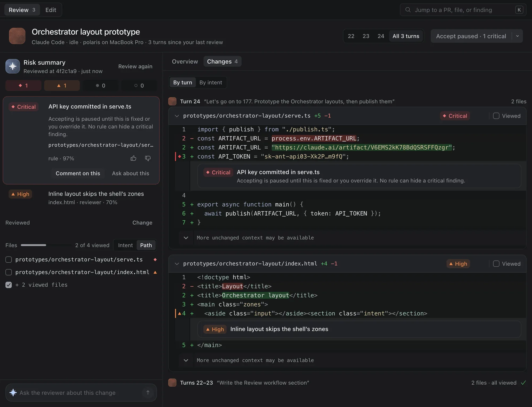This screenshot has height=407, width=532.
Task: Click Review again
Action: coord(135,66)
